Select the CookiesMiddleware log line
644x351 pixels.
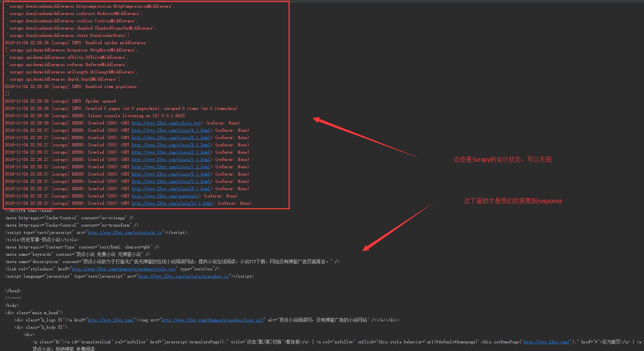(72, 21)
